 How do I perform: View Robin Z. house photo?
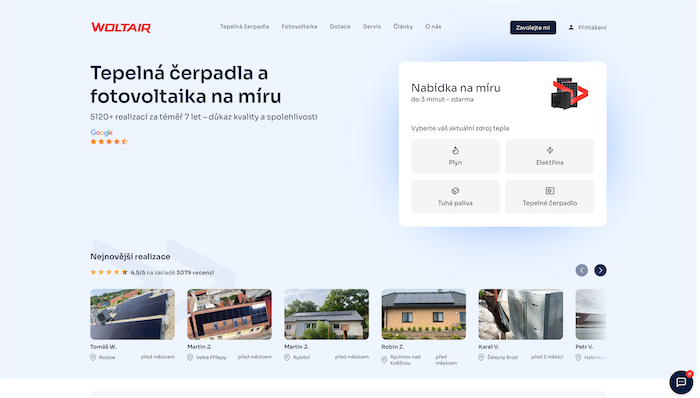(424, 314)
